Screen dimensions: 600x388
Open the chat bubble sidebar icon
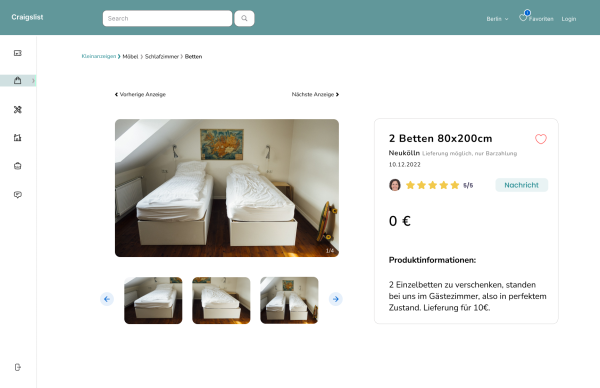[18, 194]
